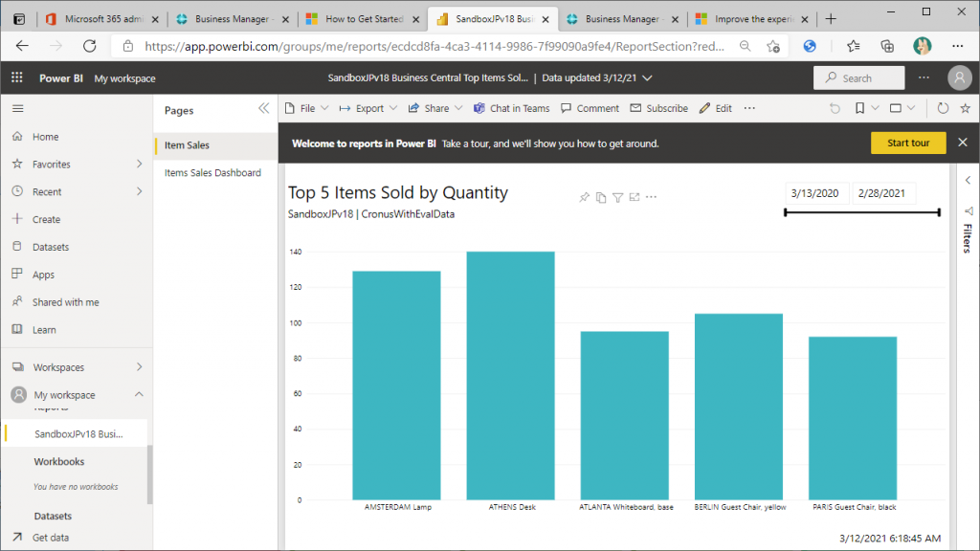Click the View layout icon
This screenshot has width=980, height=551.
[x=896, y=108]
